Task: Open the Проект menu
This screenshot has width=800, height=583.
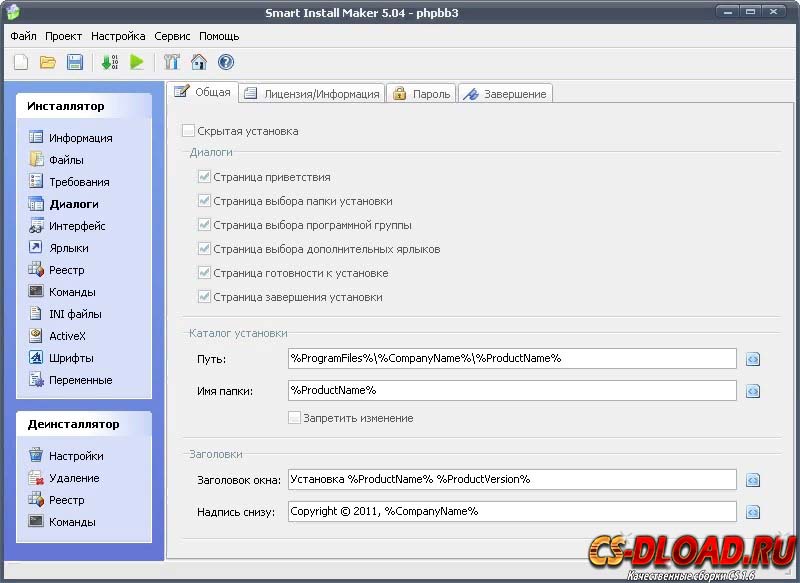Action: [x=63, y=36]
